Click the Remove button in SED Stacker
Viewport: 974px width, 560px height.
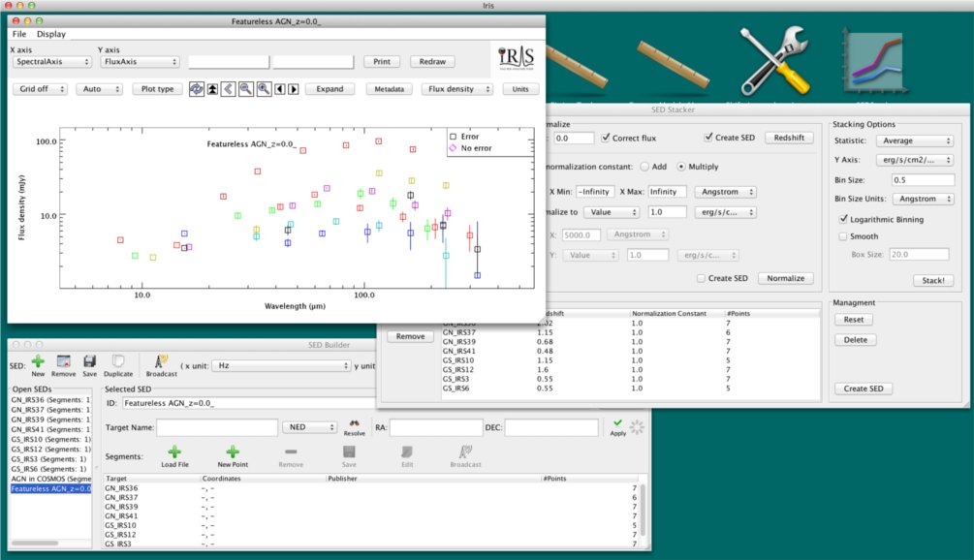click(411, 336)
